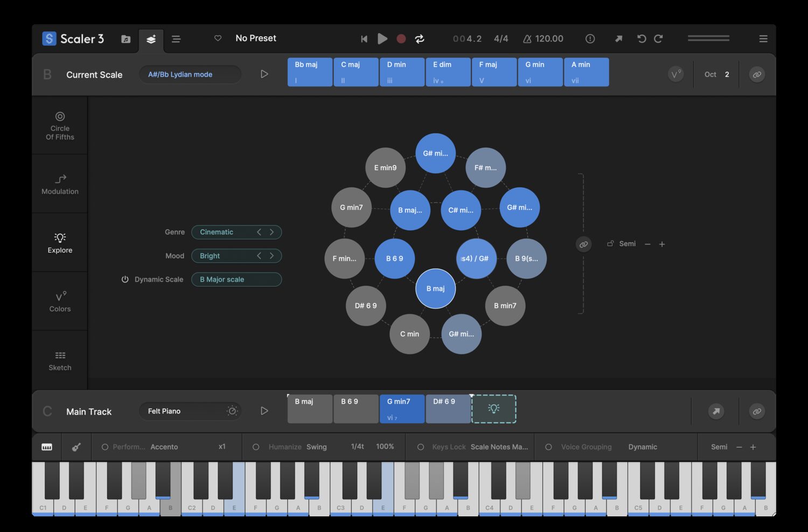Image resolution: width=808 pixels, height=532 pixels.
Task: Click the guitar instrument icon
Action: point(76,447)
